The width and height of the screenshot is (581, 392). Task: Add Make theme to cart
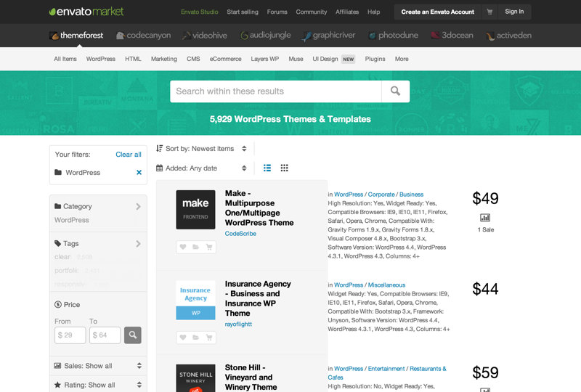209,247
